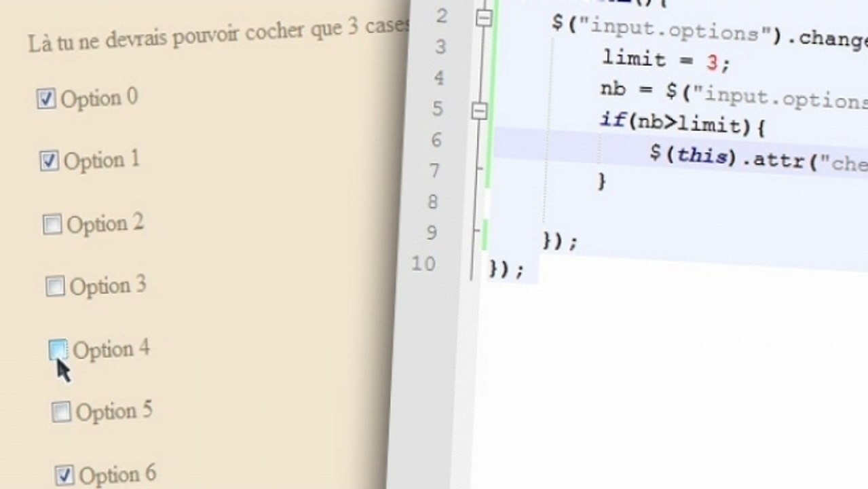Tick the Option 3 checkbox
This screenshot has width=868, height=489.
(x=55, y=287)
